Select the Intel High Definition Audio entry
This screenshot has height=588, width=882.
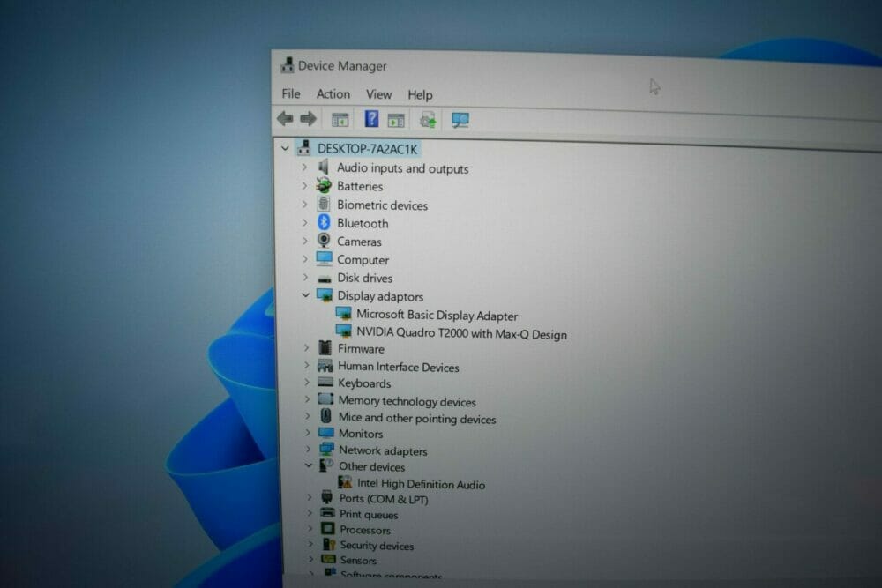[x=422, y=484]
